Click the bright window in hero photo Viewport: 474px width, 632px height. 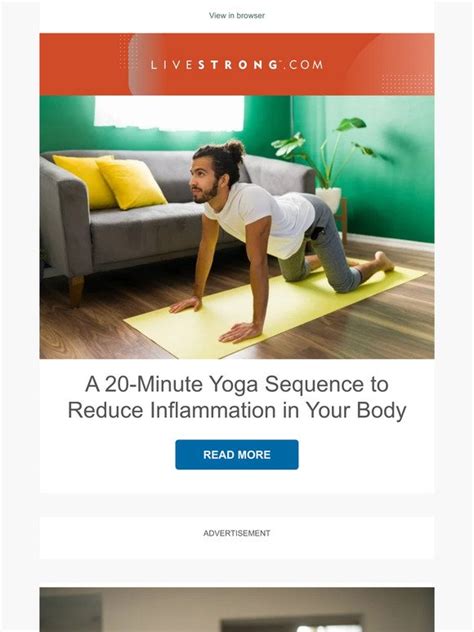pyautogui.click(x=169, y=113)
